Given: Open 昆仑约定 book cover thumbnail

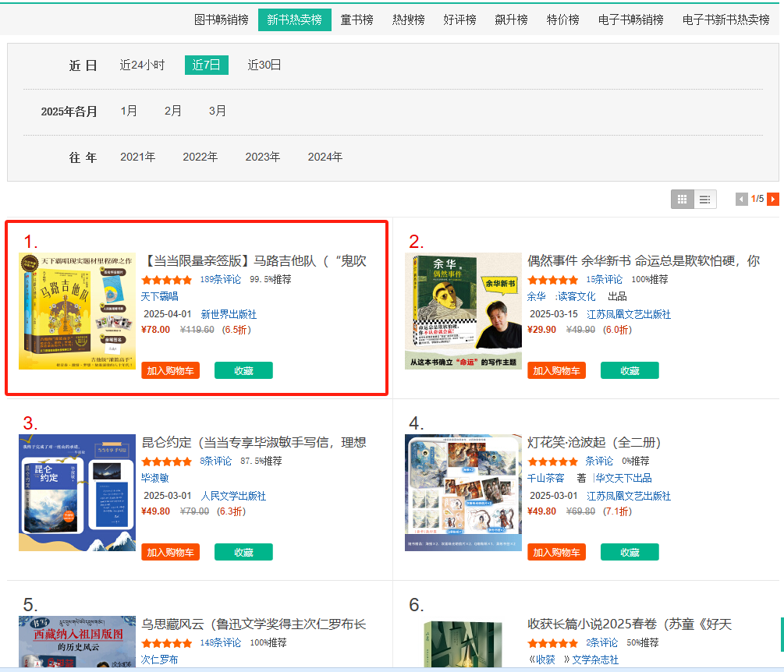Looking at the screenshot, I should (x=77, y=493).
